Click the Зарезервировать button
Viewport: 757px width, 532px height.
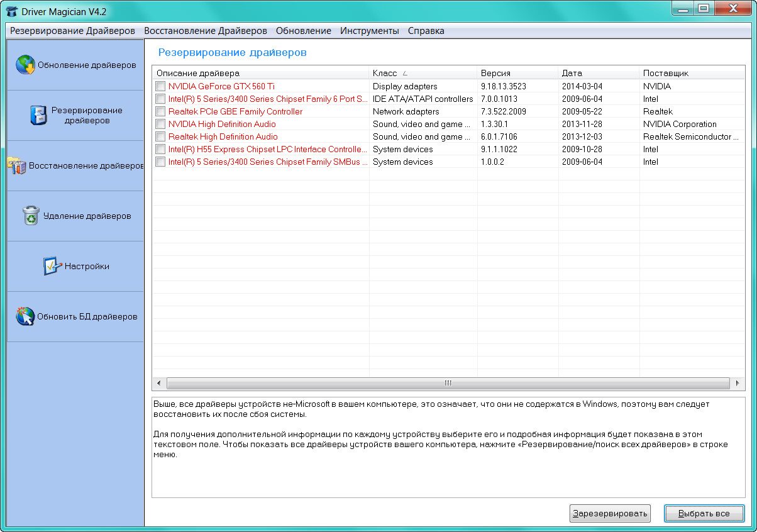tap(610, 514)
